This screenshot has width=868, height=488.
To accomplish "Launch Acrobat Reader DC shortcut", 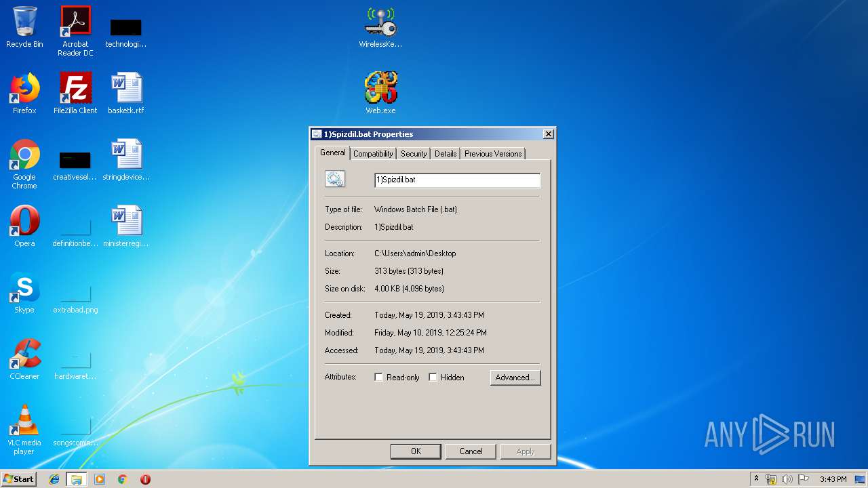I will coord(75,30).
